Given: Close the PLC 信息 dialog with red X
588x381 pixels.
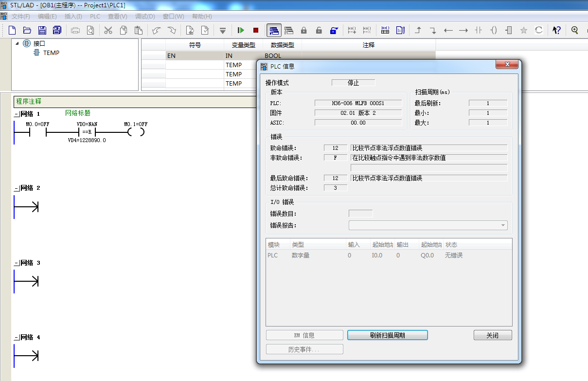Looking at the screenshot, I should [506, 65].
